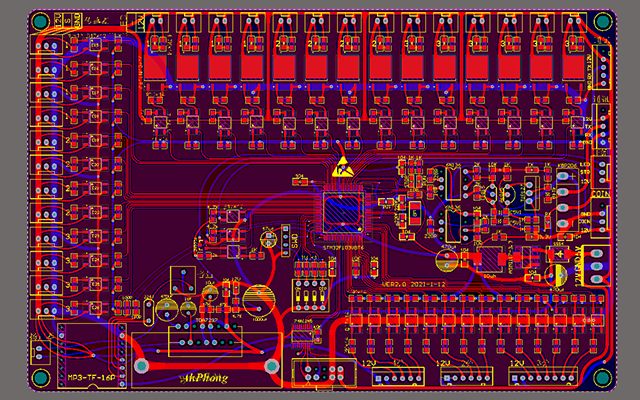Click the AhPhong silkscreen signature text
Viewport: 640px width, 400px height.
pyautogui.click(x=204, y=378)
